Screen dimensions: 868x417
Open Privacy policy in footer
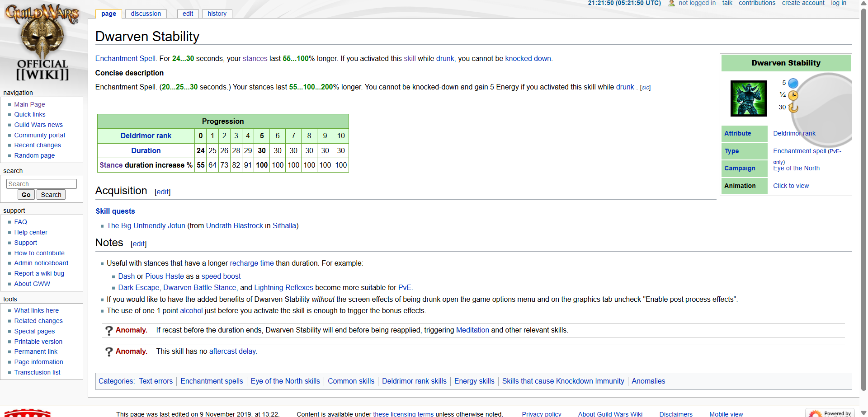click(x=542, y=414)
